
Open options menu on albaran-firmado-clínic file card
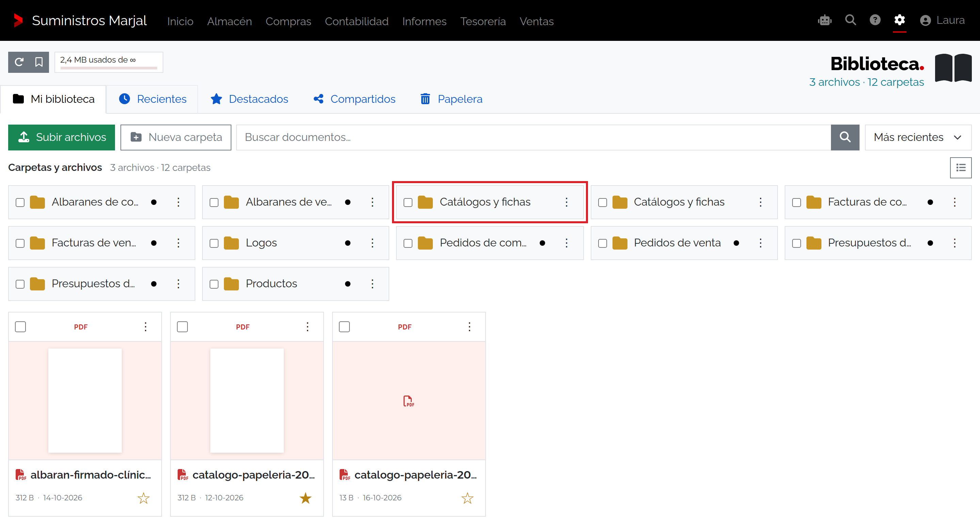tap(145, 326)
